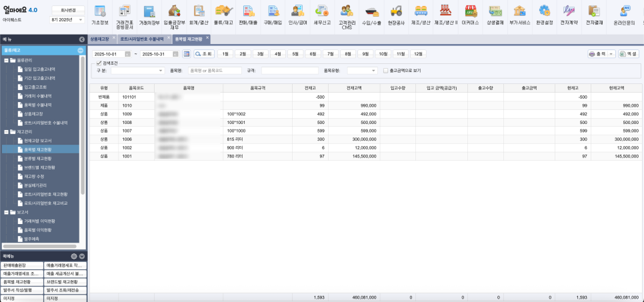
Task: Collapse the 보고서 tree folder
Action: (x=6, y=213)
